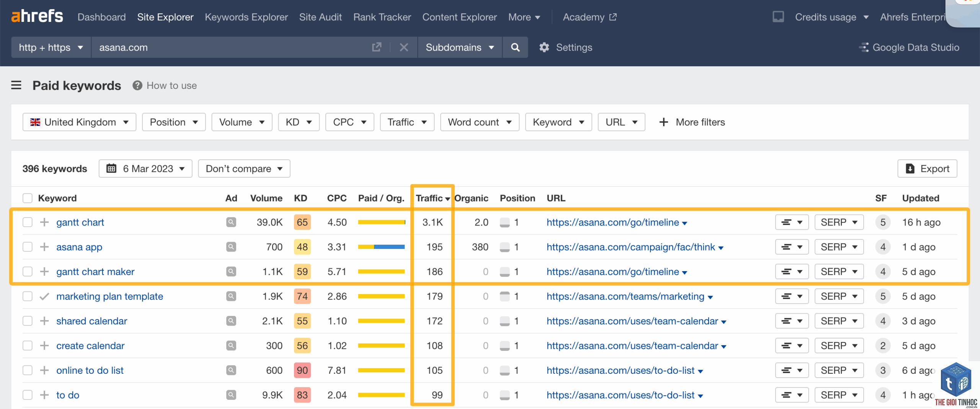Check the create calendar row checkbox
The image size is (980, 409).
coord(28,345)
